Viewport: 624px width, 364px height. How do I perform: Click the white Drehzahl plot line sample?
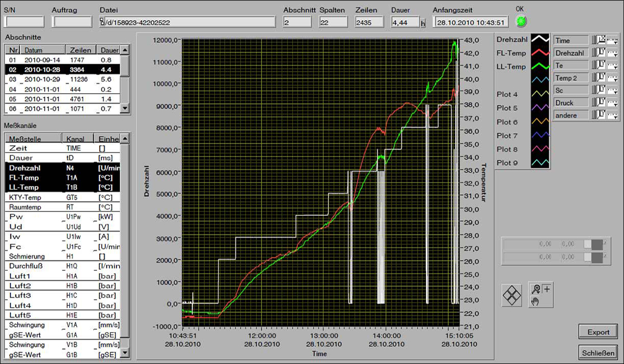tap(540, 40)
